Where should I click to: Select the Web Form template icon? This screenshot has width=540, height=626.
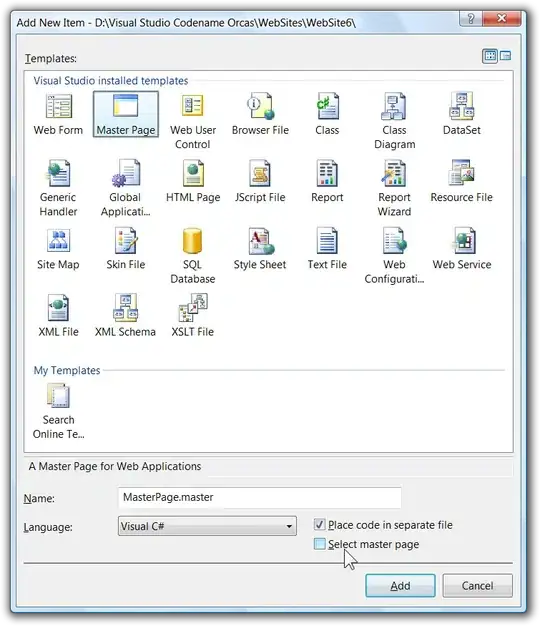(58, 106)
